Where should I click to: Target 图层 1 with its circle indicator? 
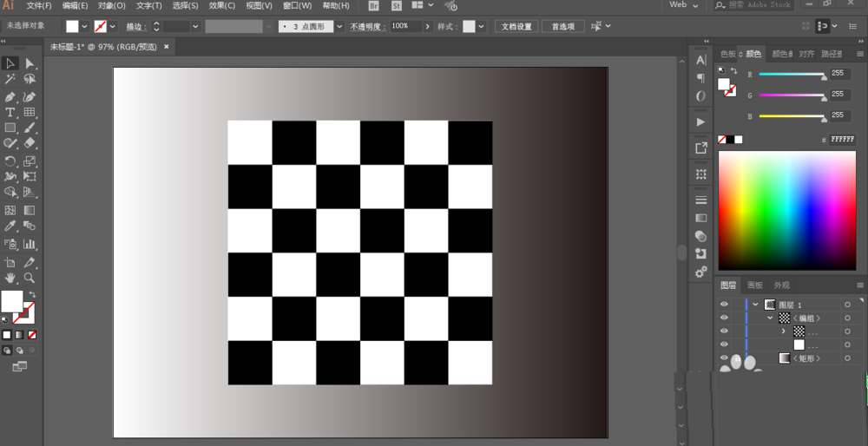pyautogui.click(x=847, y=305)
